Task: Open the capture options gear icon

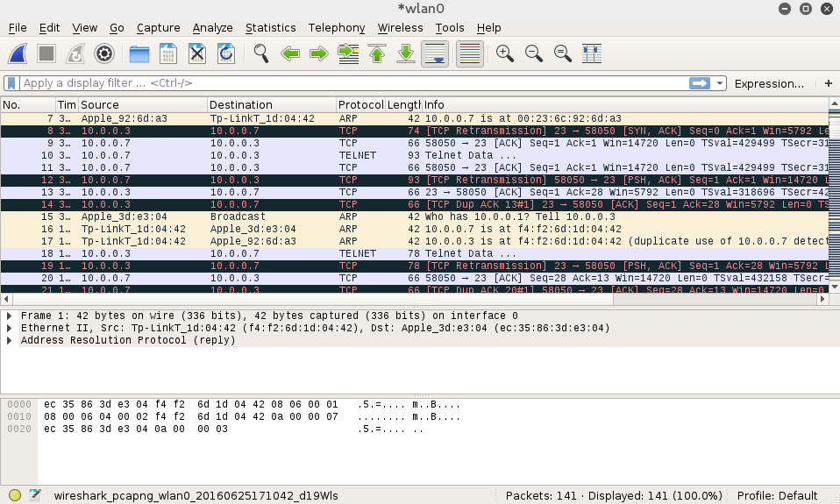Action: [104, 53]
